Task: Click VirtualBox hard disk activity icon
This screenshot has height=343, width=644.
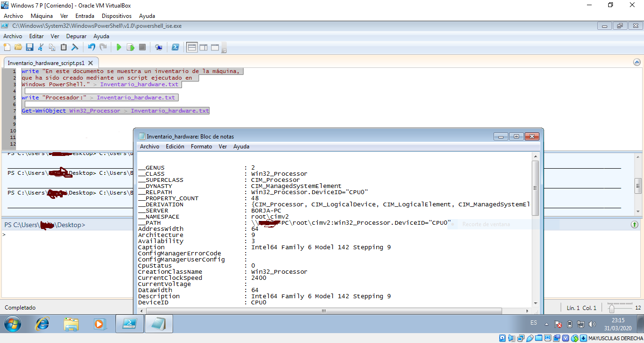Action: (x=503, y=338)
